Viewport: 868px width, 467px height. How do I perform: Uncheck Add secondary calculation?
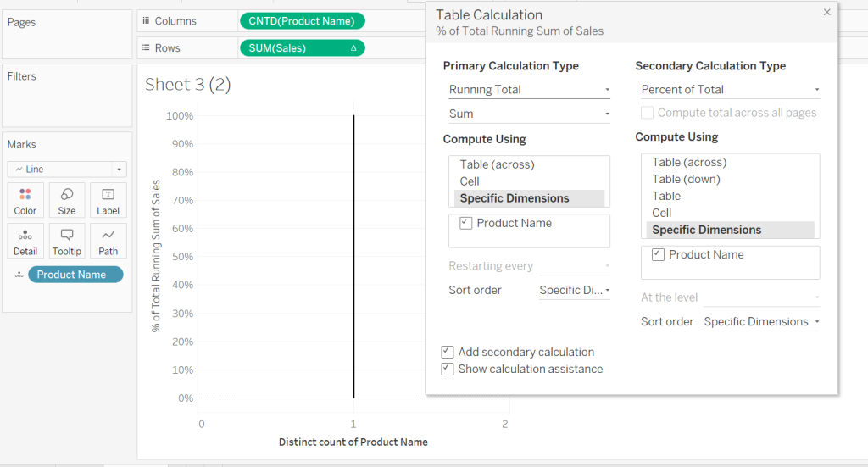pyautogui.click(x=448, y=352)
